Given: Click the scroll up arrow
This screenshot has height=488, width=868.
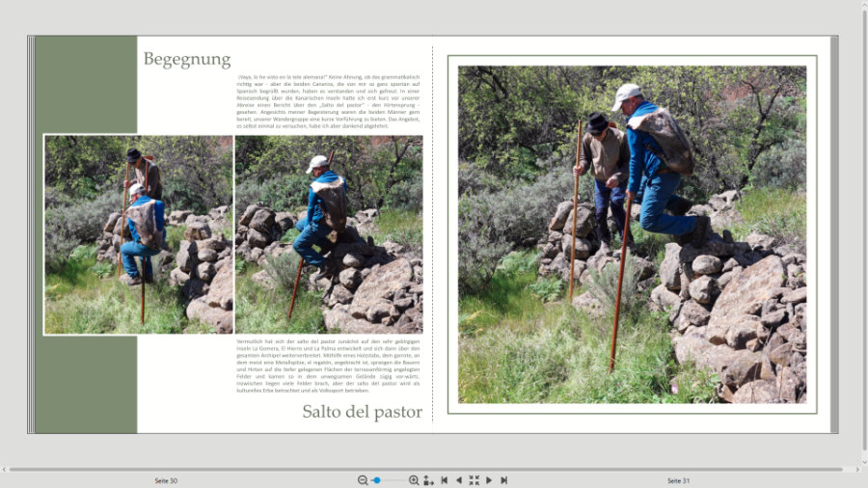Looking at the screenshot, I should (x=865, y=4).
